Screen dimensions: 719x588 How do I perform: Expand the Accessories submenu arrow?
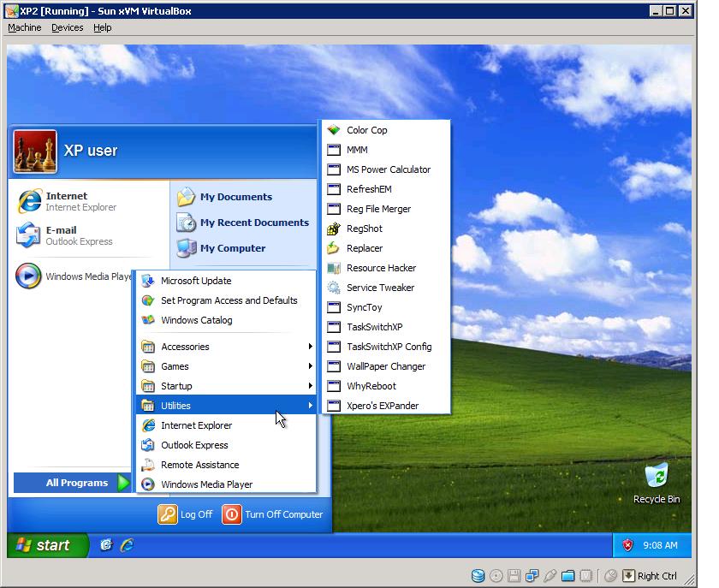tap(311, 347)
